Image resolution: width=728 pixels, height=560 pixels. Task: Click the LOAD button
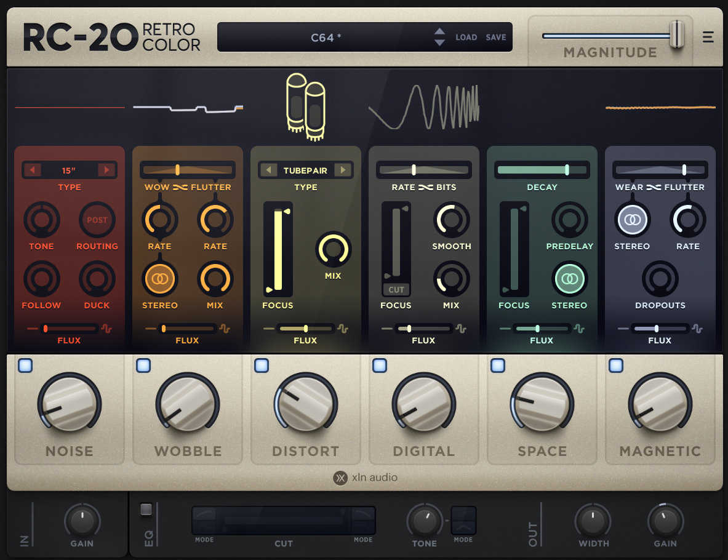pos(466,37)
